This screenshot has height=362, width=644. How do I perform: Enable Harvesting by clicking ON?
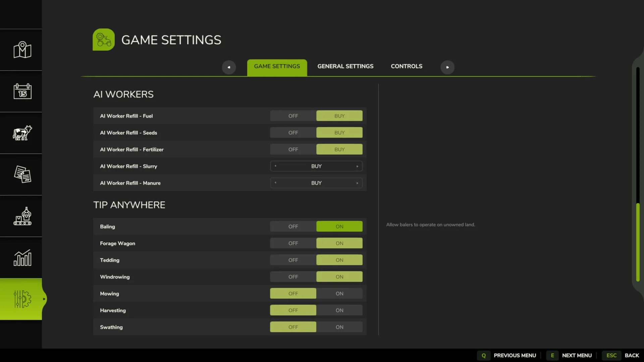[339, 310]
